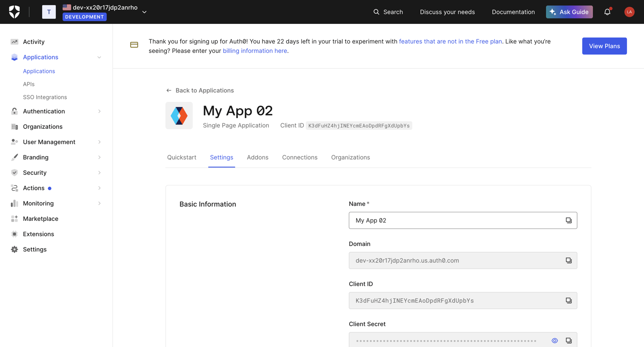Image resolution: width=644 pixels, height=347 pixels.
Task: Expand the Branding section chevron
Action: (x=99, y=157)
